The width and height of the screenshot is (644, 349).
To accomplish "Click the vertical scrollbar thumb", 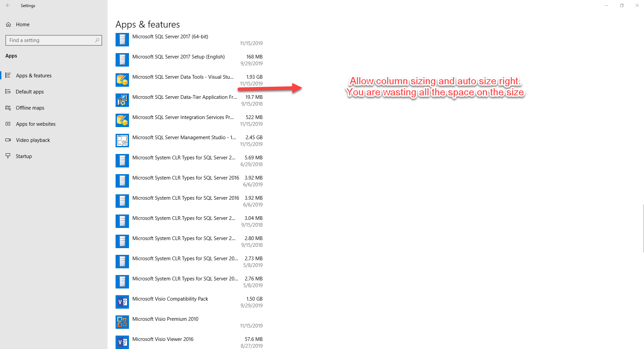I will (643, 228).
